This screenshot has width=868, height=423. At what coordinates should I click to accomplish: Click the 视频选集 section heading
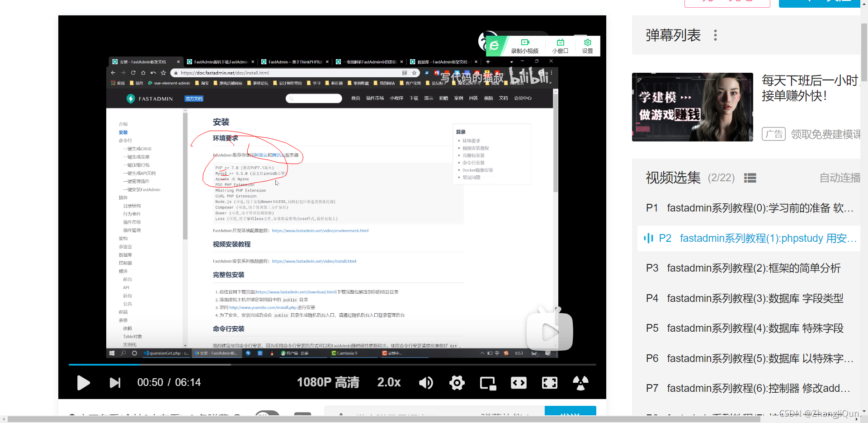click(x=673, y=178)
